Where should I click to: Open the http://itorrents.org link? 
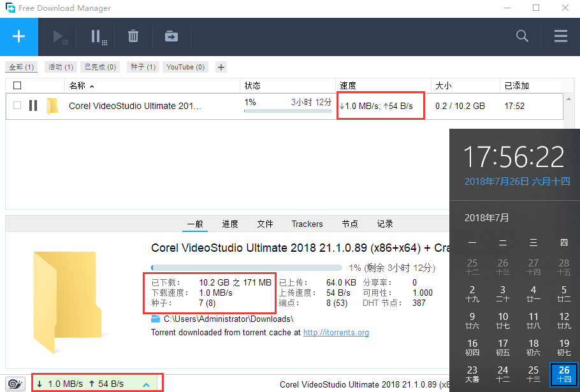[337, 333]
